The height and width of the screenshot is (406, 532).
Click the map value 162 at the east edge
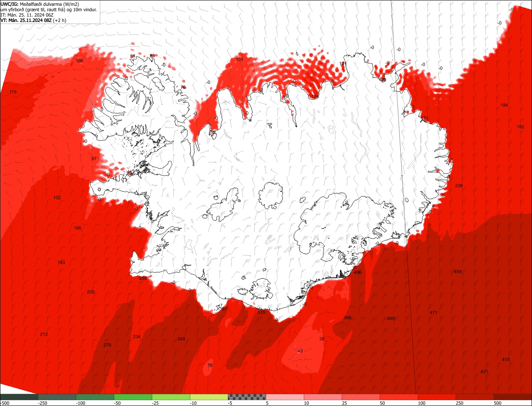(520, 127)
